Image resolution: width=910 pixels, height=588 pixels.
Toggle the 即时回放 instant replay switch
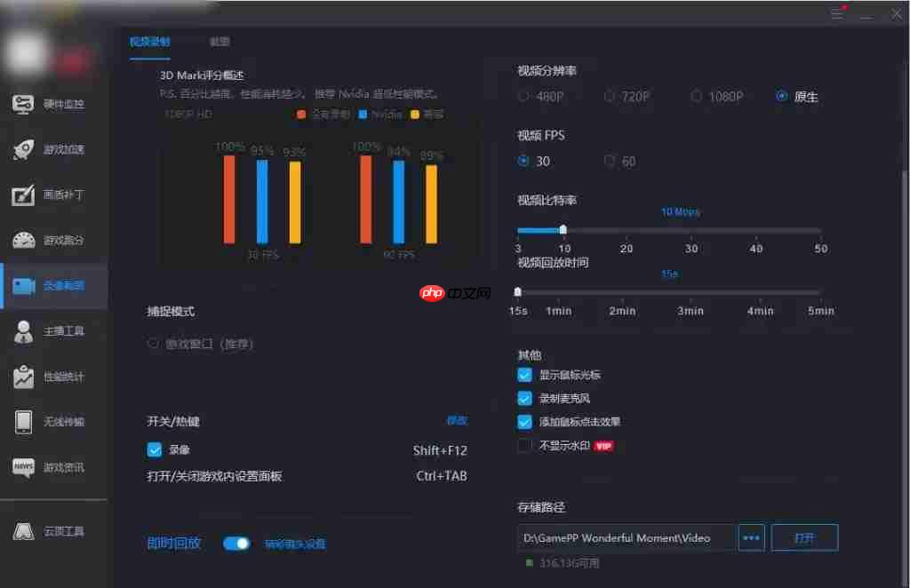click(x=236, y=543)
